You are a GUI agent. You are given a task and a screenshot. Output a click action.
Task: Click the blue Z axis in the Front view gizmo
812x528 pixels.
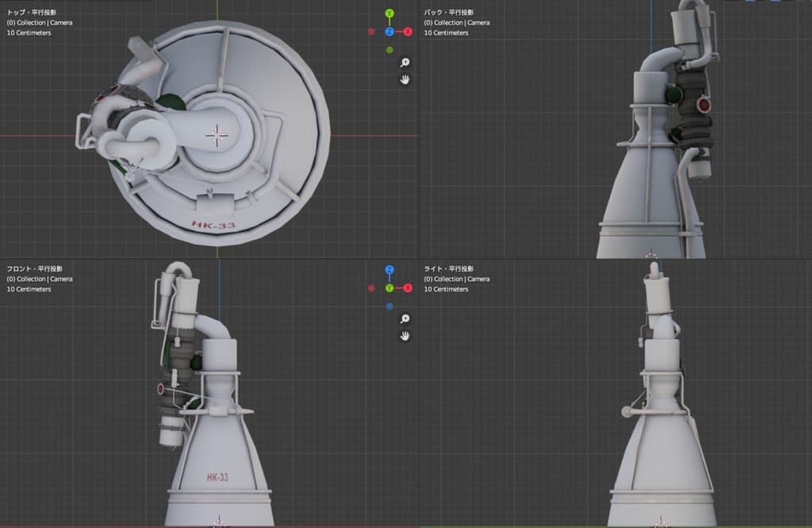[x=389, y=270]
